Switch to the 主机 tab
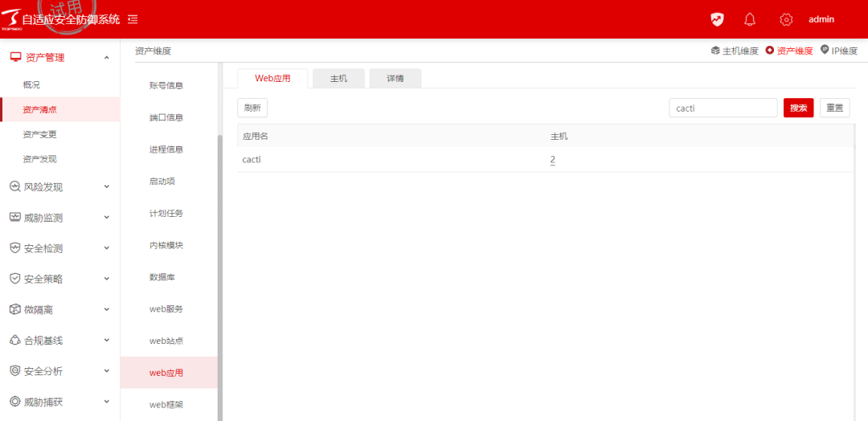 click(x=338, y=79)
